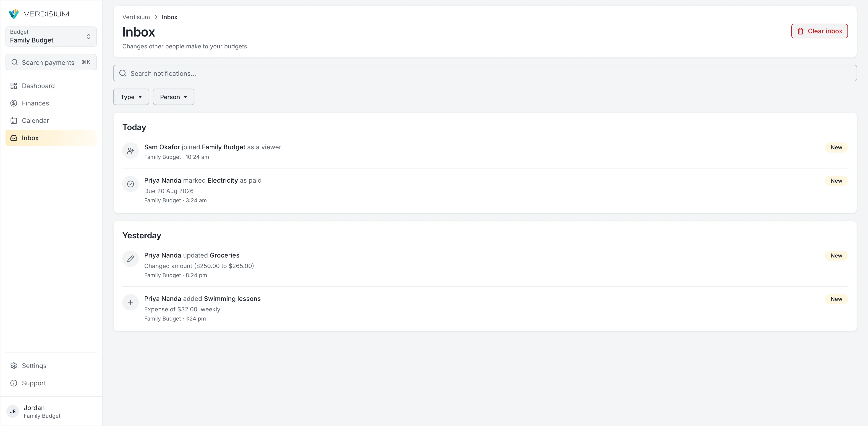Click 'Due 20 Aug 2026' text
This screenshot has width=868, height=426.
click(x=169, y=191)
